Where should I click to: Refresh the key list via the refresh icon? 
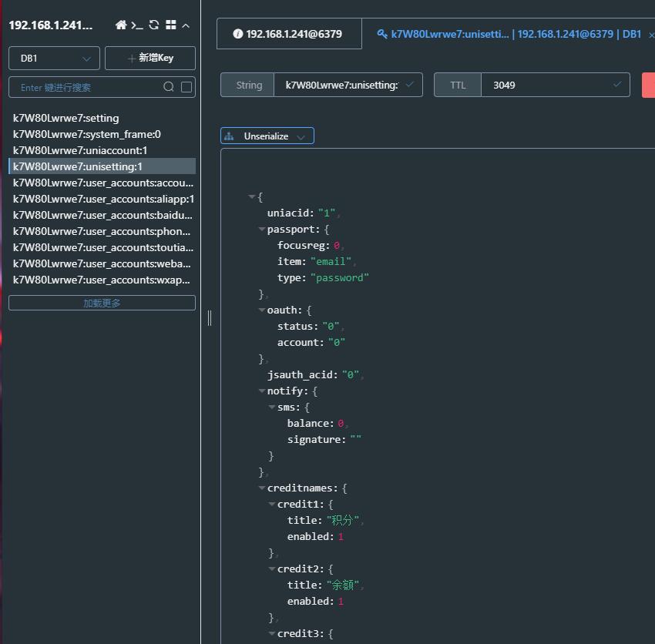(x=153, y=25)
